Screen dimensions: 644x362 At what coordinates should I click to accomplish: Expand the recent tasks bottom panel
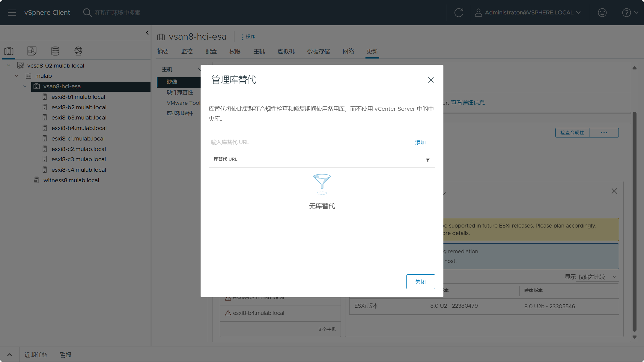[x=10, y=355]
